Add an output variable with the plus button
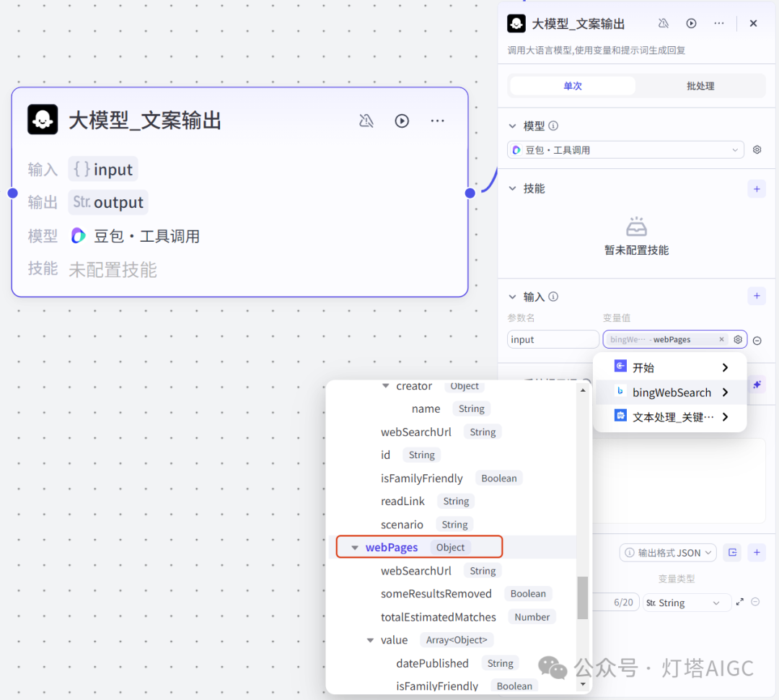 [x=757, y=552]
